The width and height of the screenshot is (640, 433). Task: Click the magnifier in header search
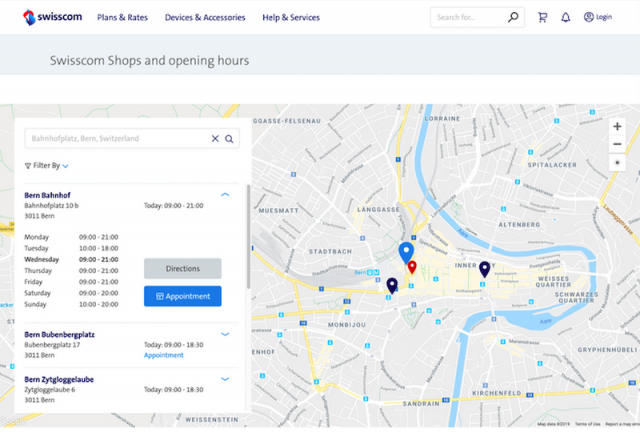click(x=513, y=17)
